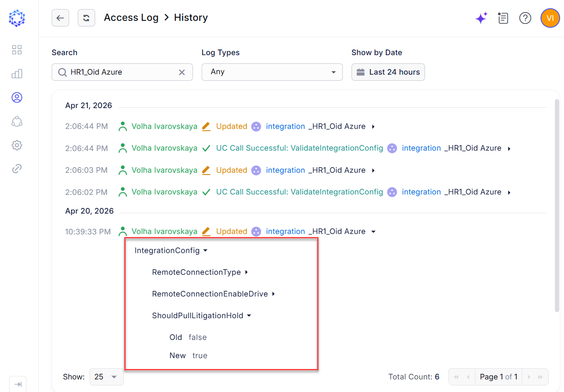Click the purple integration icon in 2:06:44 PM Updated row

tap(256, 126)
